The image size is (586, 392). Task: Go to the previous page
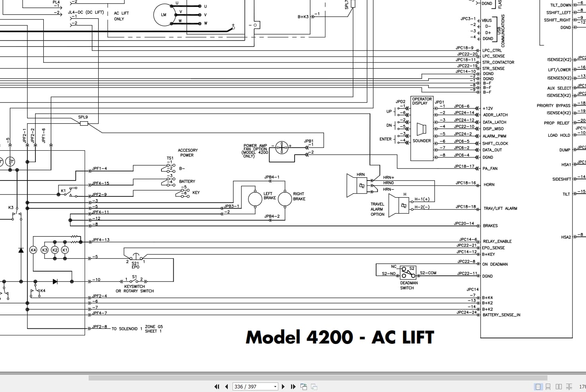tap(227, 386)
